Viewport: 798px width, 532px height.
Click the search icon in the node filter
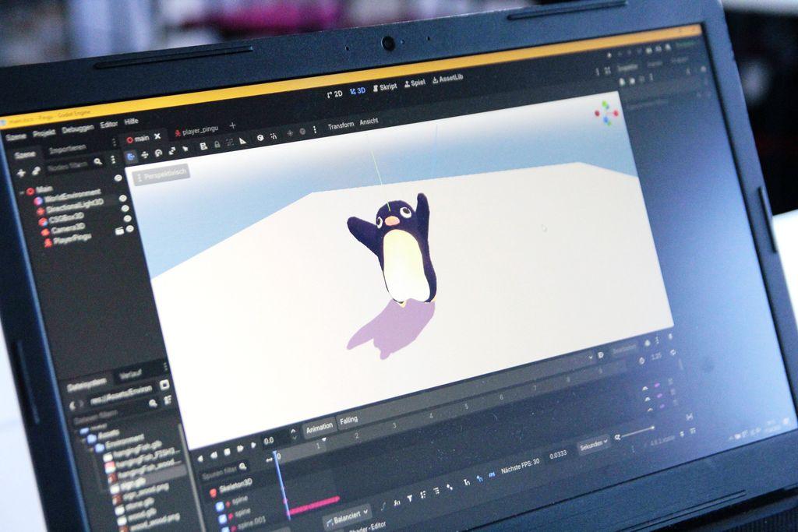click(x=97, y=162)
